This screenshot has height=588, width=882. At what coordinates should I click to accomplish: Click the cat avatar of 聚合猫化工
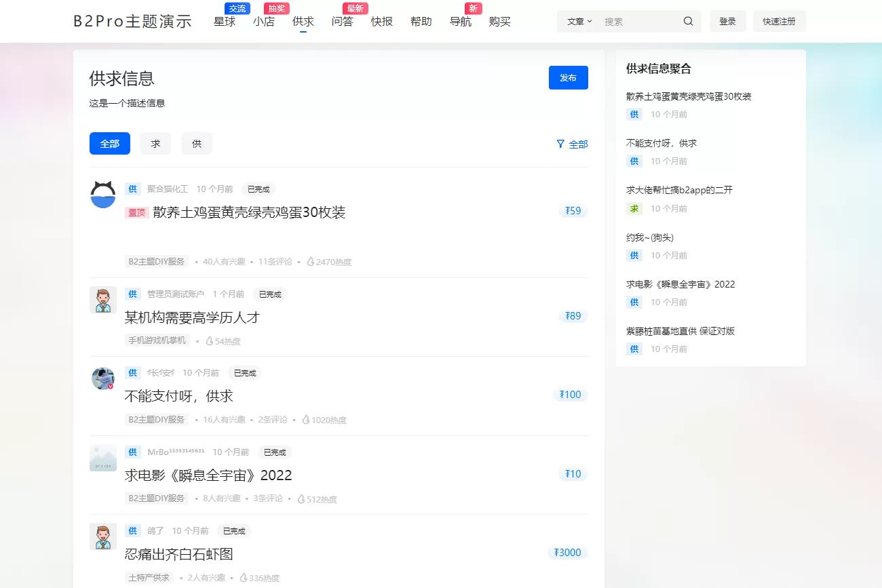[103, 195]
